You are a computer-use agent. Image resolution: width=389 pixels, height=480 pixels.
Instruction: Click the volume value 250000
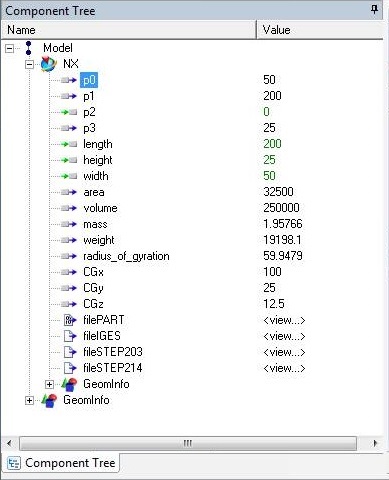281,208
